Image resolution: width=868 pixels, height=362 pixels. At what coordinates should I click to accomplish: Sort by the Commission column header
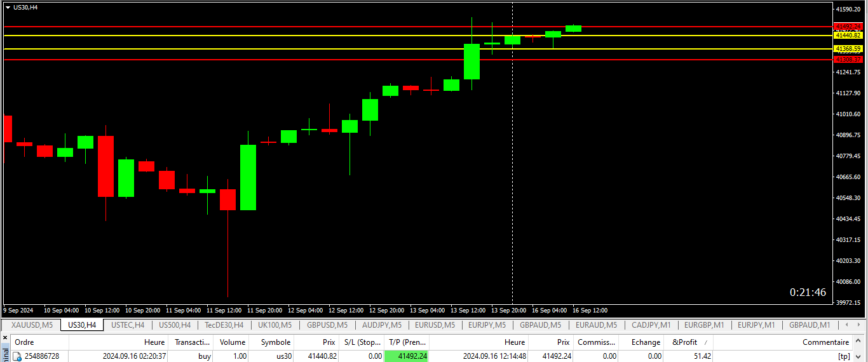point(596,342)
